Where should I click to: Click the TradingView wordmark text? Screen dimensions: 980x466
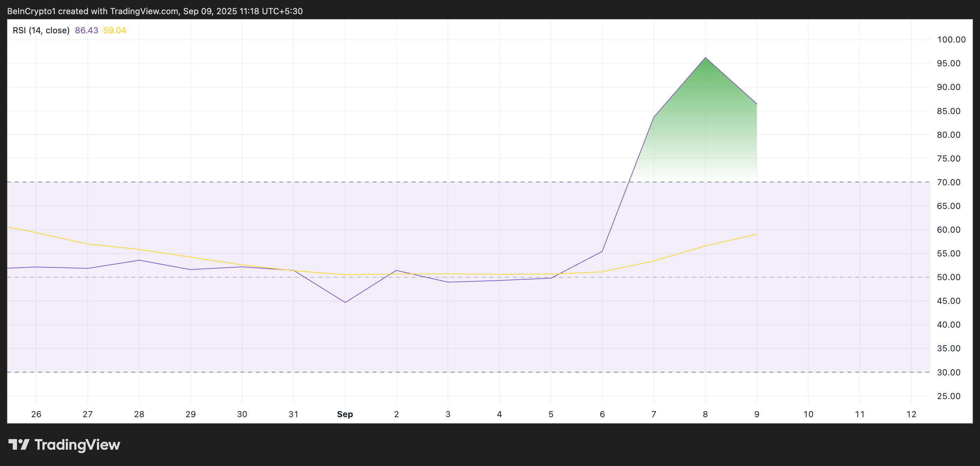pos(77,445)
